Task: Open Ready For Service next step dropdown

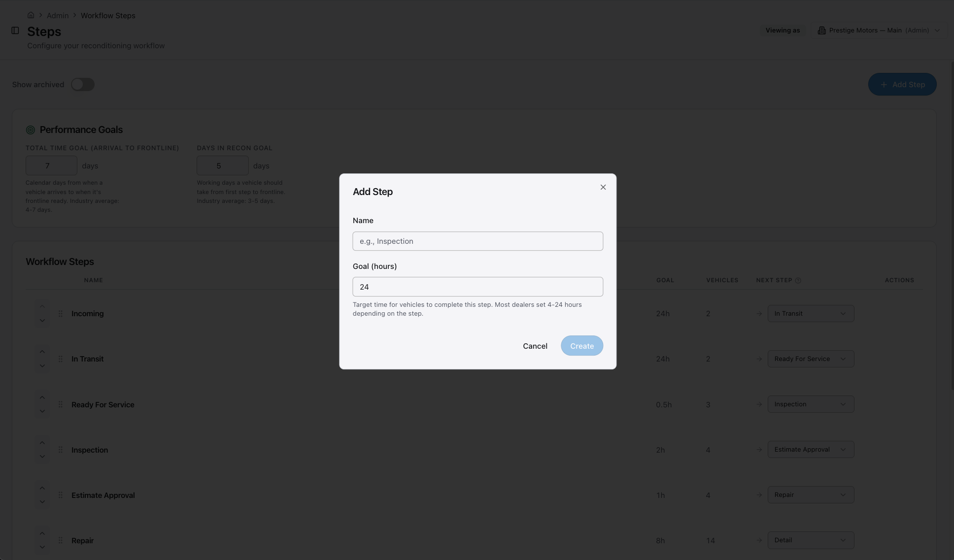Action: (x=811, y=404)
